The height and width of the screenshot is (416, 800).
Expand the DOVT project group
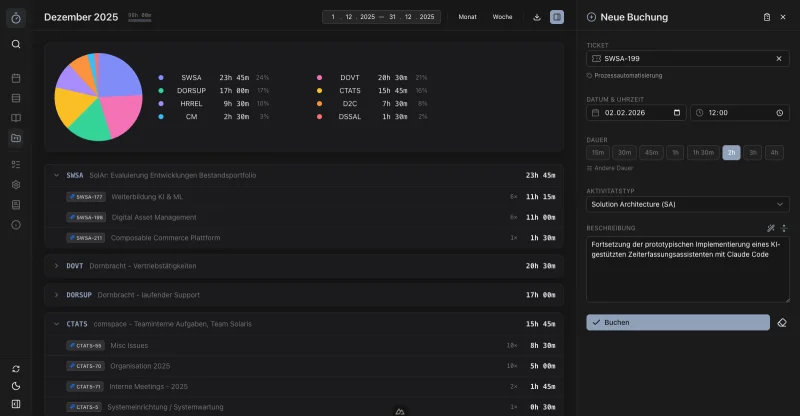[x=56, y=266]
